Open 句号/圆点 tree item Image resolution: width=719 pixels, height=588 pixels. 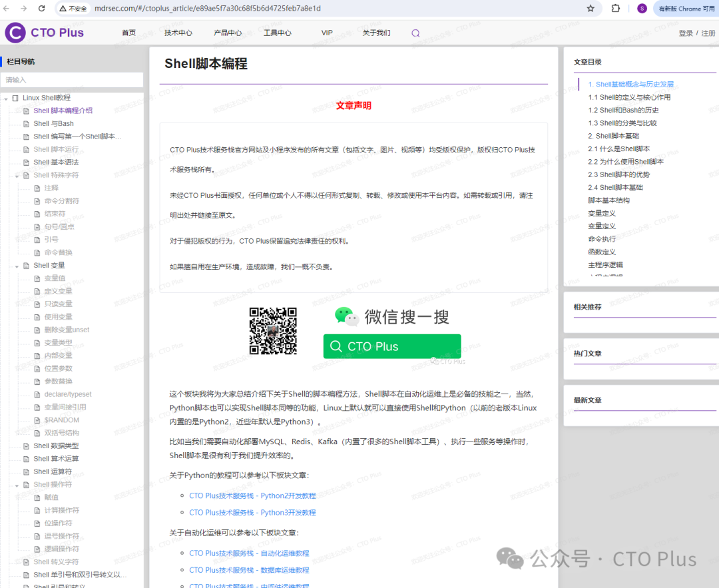(x=59, y=226)
